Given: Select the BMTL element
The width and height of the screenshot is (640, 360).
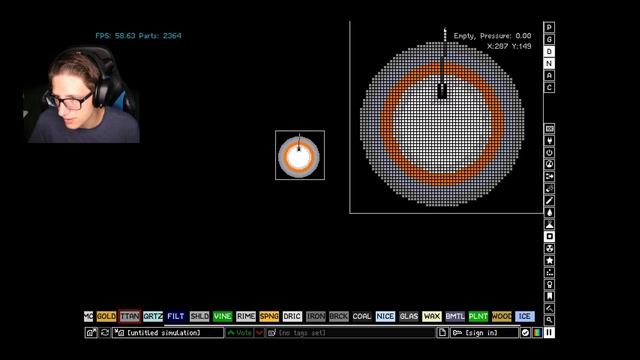Looking at the screenshot, I should click(455, 316).
